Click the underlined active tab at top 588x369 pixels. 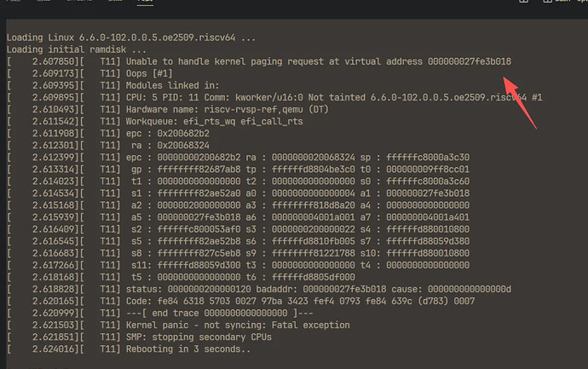click(145, 3)
